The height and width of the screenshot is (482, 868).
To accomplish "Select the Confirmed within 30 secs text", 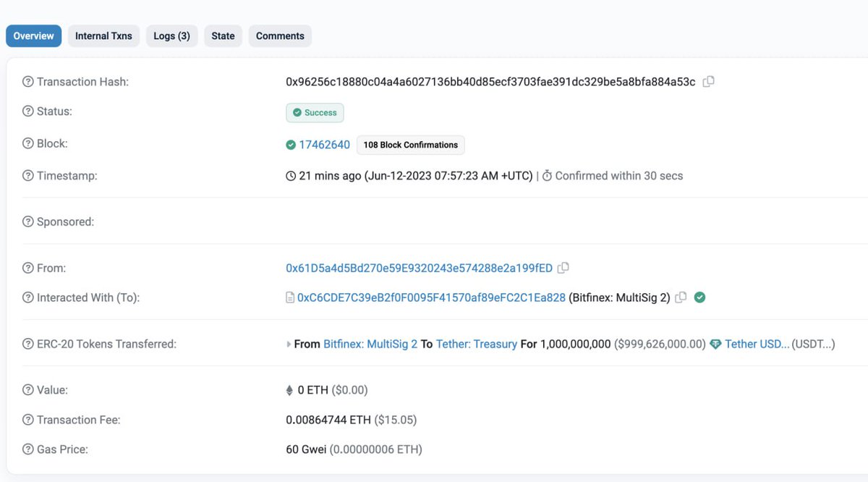I will click(x=619, y=176).
